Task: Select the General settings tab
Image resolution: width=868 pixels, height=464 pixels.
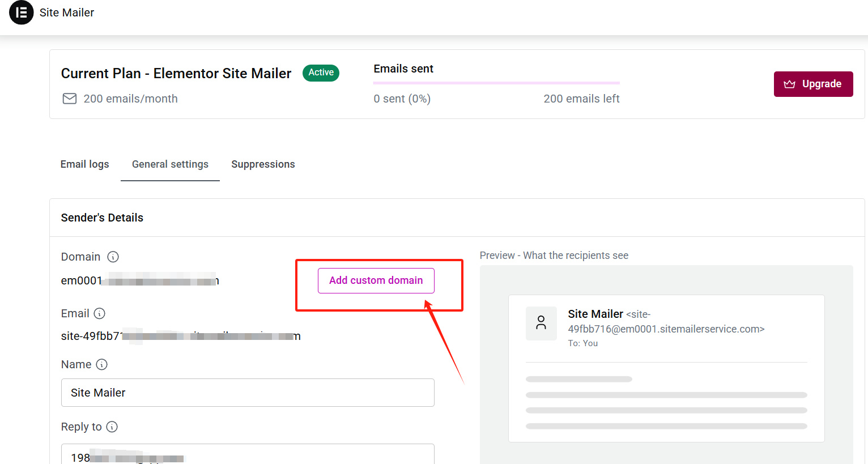Action: pos(170,164)
